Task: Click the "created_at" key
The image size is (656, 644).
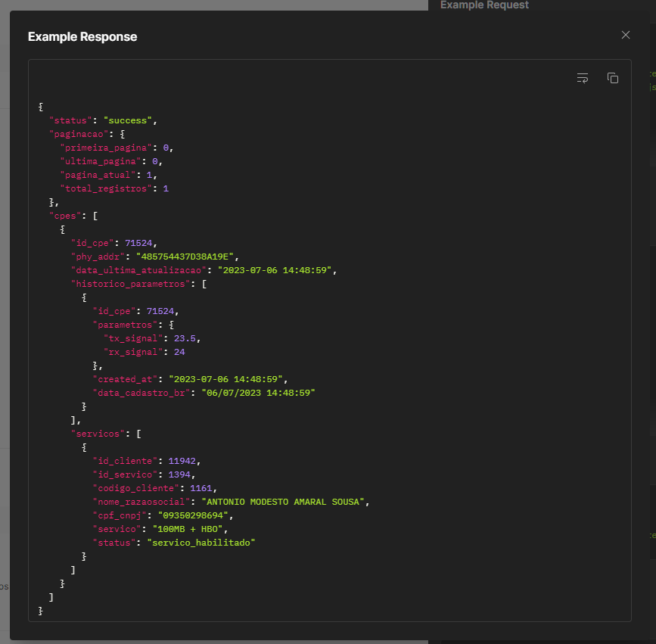Action: (125, 379)
